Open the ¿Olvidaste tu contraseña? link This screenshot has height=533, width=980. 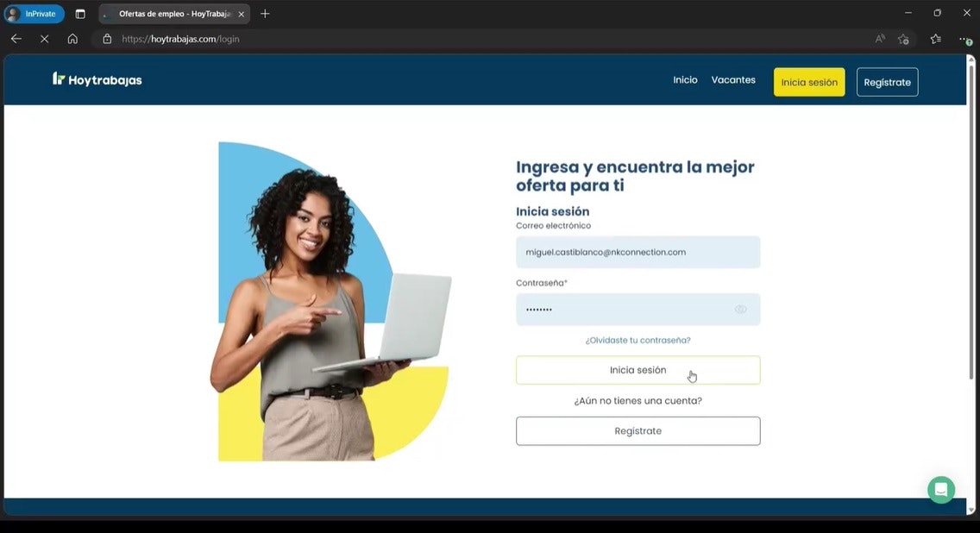638,340
